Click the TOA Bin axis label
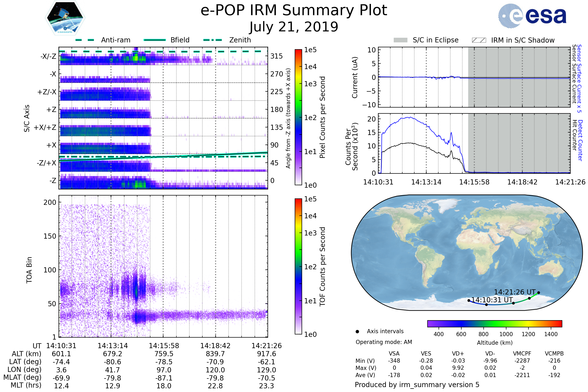Viewport: 588px width, 392px height. click(x=29, y=270)
